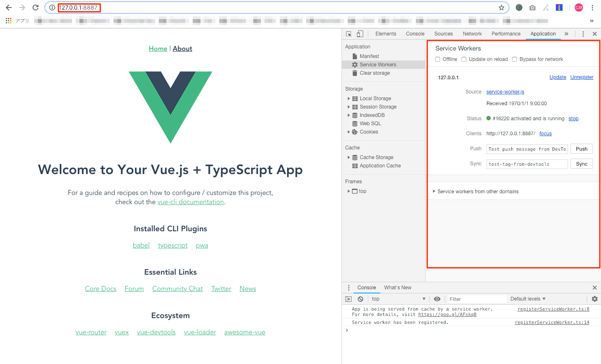This screenshot has height=364, width=601.
Task: Click the eye icon to create live expression
Action: 437,299
